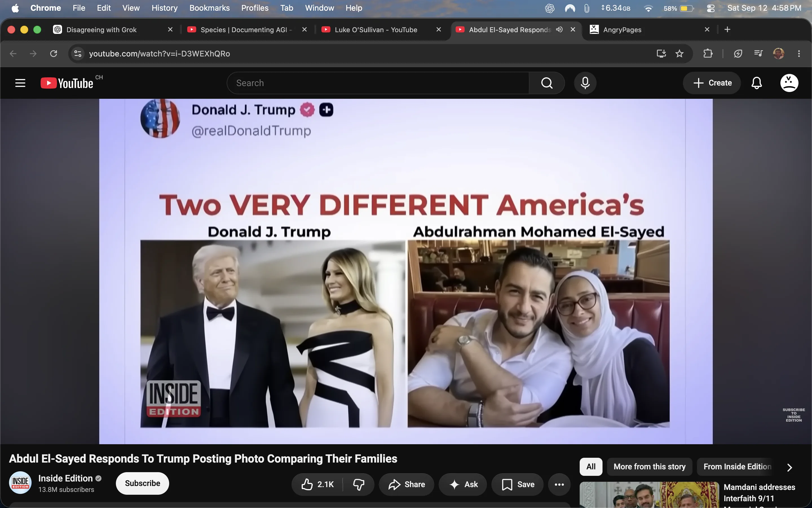Click the Share button

coord(406,484)
